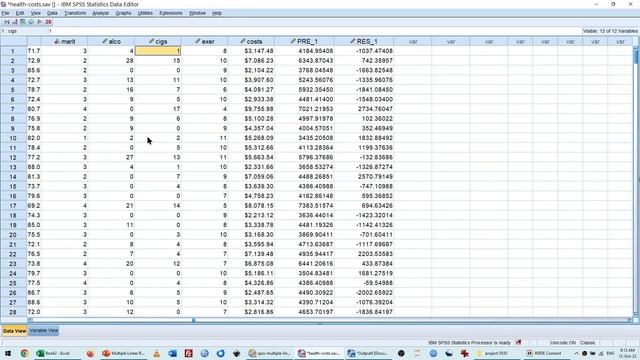Select the alco column header
The width and height of the screenshot is (640, 360).
pyautogui.click(x=111, y=41)
